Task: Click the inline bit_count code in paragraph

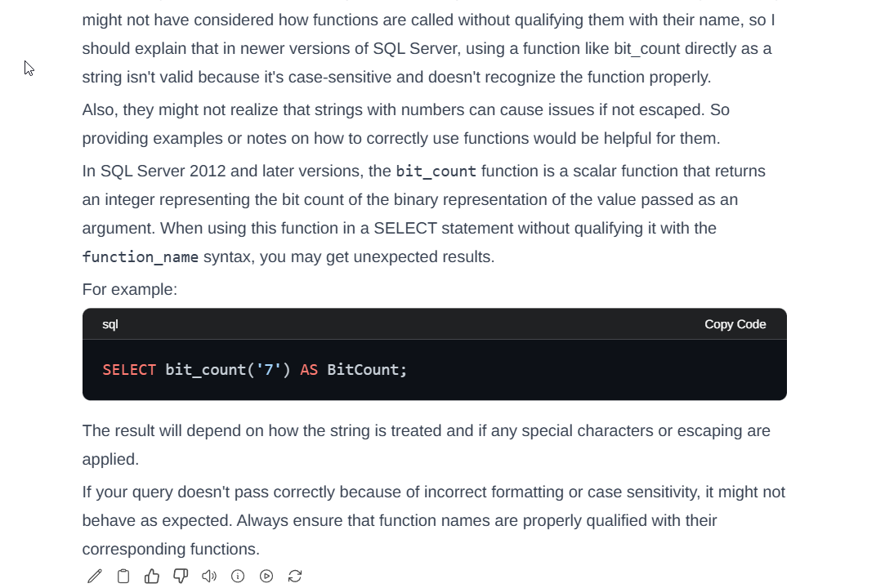Action: point(436,171)
